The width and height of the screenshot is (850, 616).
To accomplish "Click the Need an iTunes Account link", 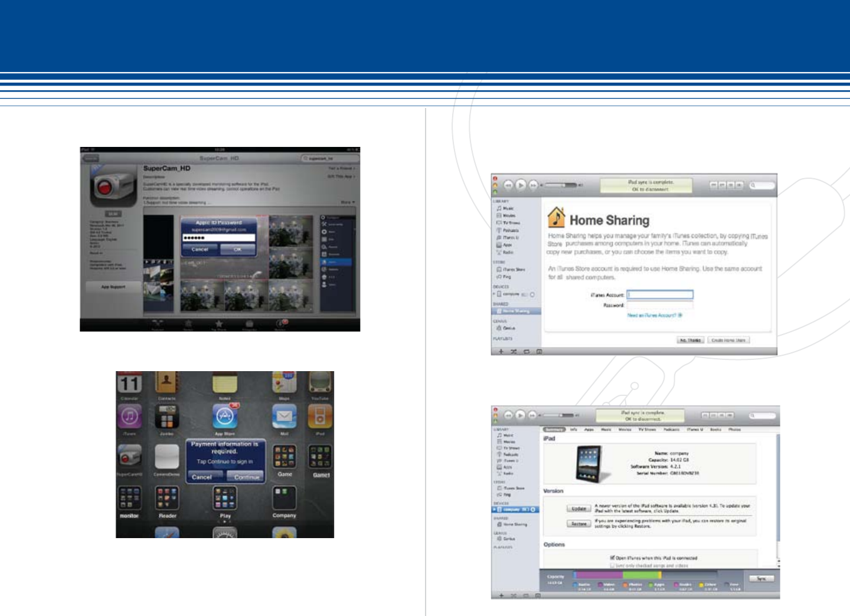I will (x=654, y=315).
